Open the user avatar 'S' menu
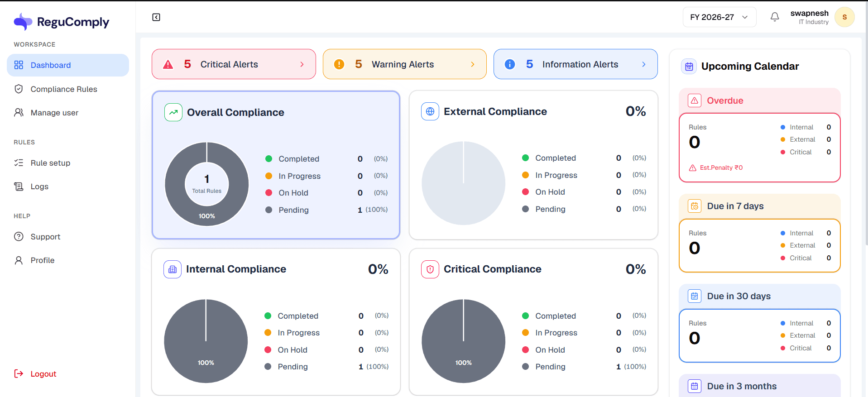Viewport: 868px width, 397px height. (x=844, y=17)
